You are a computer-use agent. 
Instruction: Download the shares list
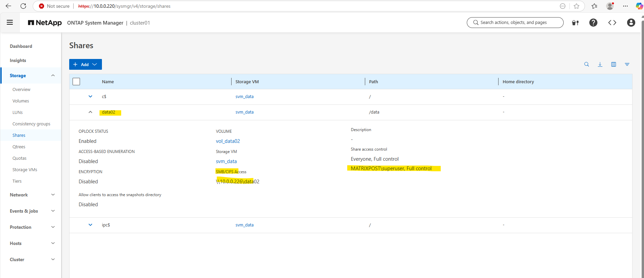pos(600,64)
